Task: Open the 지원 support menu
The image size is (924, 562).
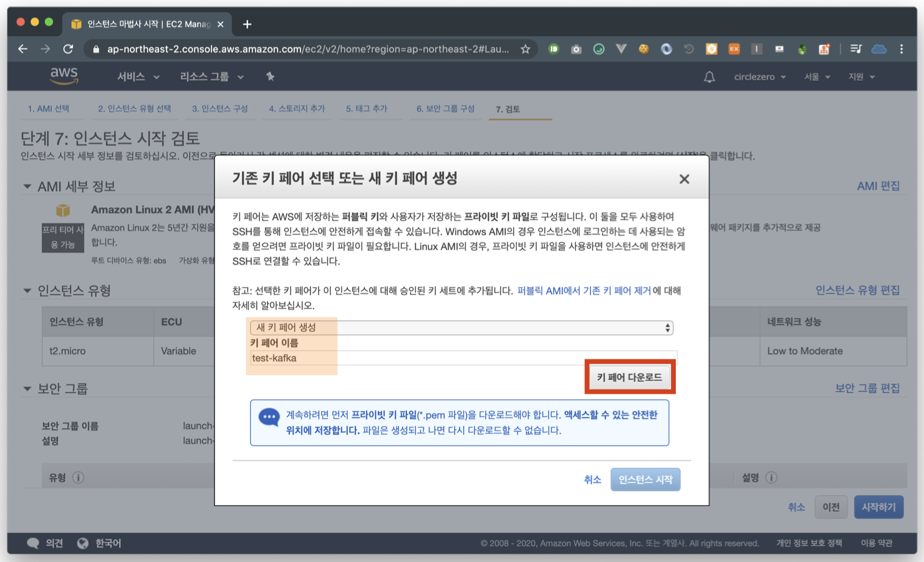Action: [861, 77]
